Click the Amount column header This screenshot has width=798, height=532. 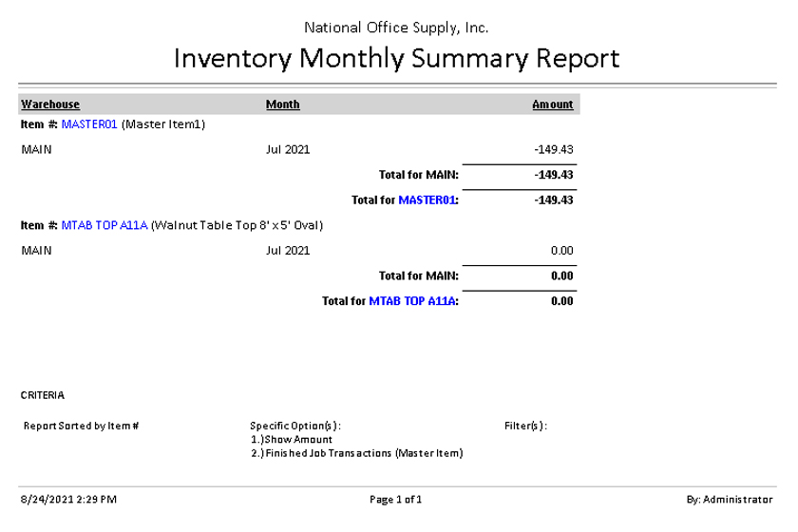coord(552,104)
